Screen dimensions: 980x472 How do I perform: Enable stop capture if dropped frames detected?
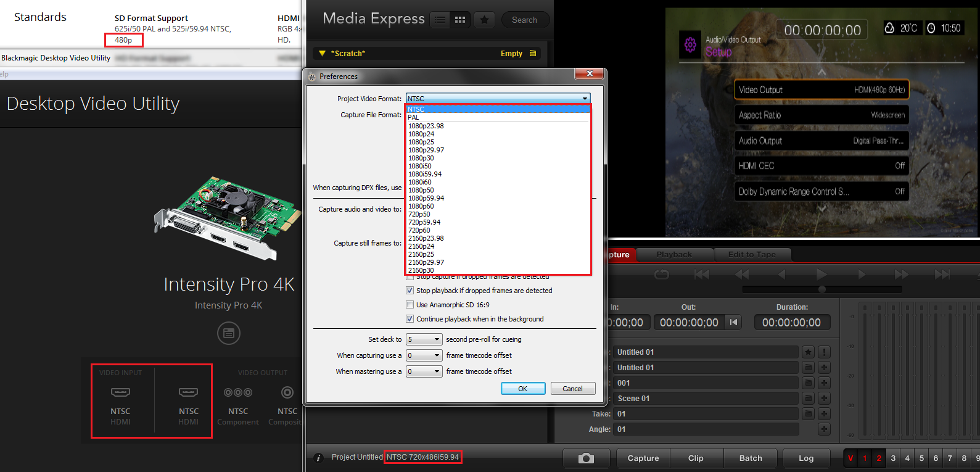point(410,276)
